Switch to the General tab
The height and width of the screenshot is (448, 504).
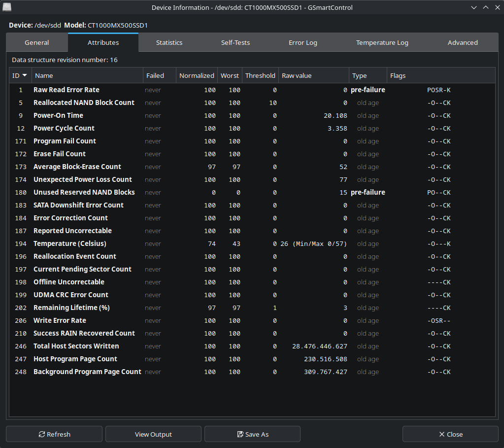pyautogui.click(x=37, y=42)
